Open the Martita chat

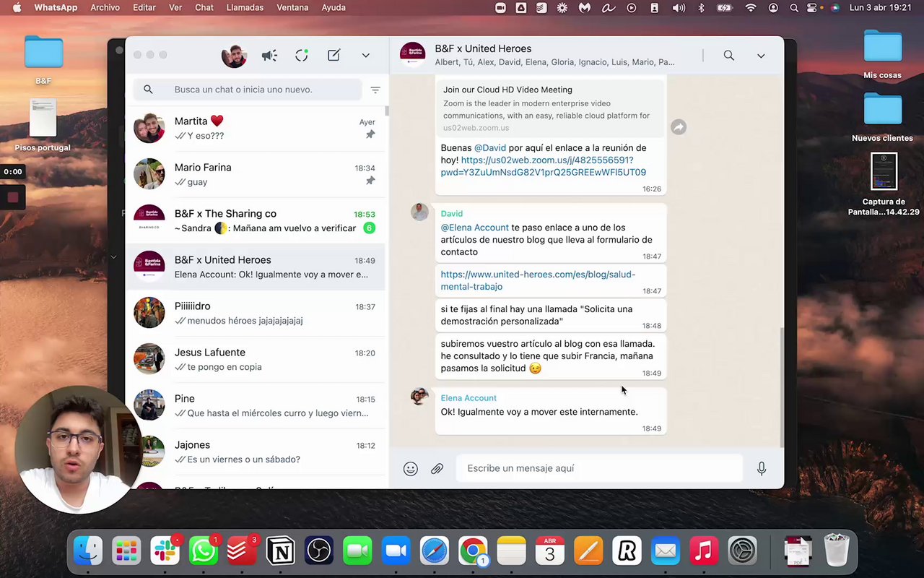coord(256,129)
